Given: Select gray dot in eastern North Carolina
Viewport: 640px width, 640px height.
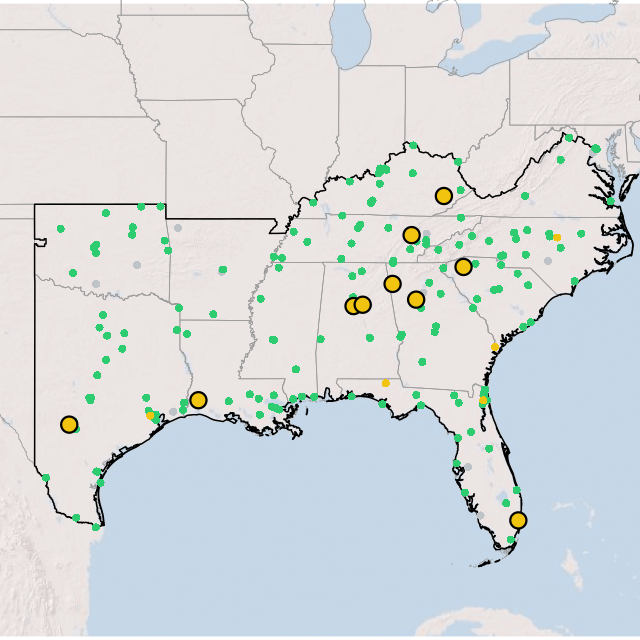Looking at the screenshot, I should (x=548, y=261).
